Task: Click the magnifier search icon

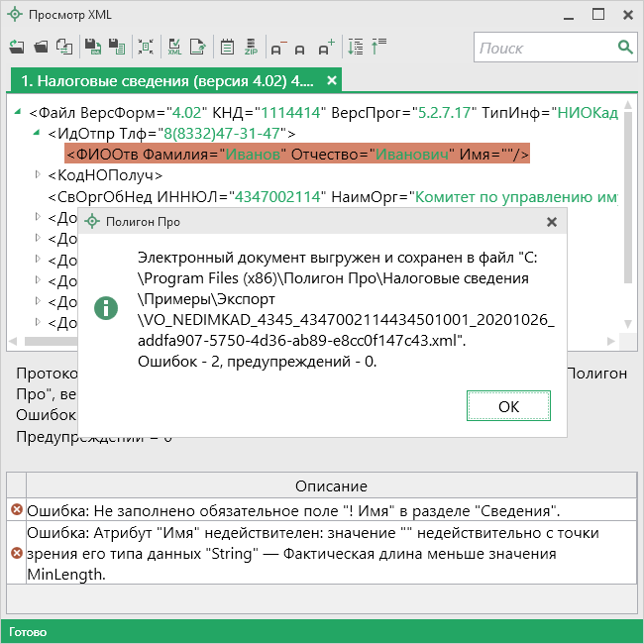Action: point(625,48)
